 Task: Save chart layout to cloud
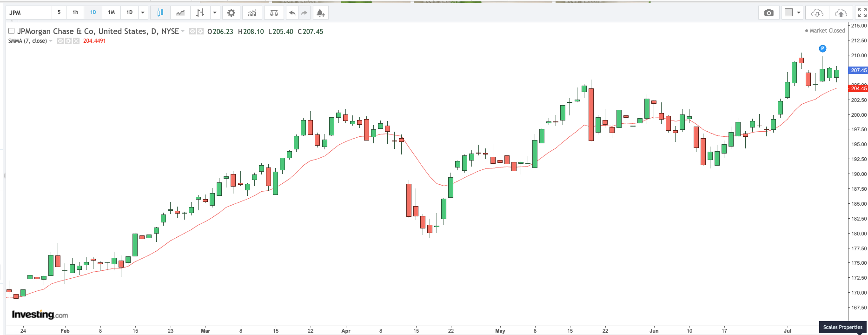(x=841, y=13)
